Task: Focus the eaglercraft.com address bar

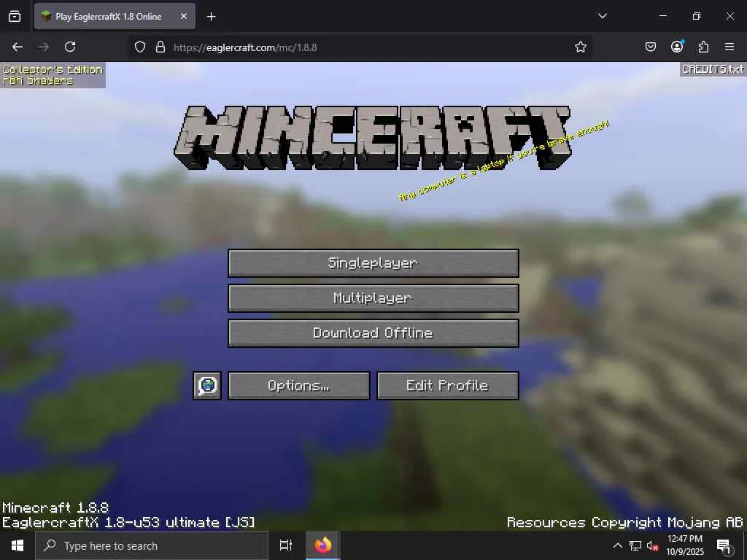Action: 362,47
